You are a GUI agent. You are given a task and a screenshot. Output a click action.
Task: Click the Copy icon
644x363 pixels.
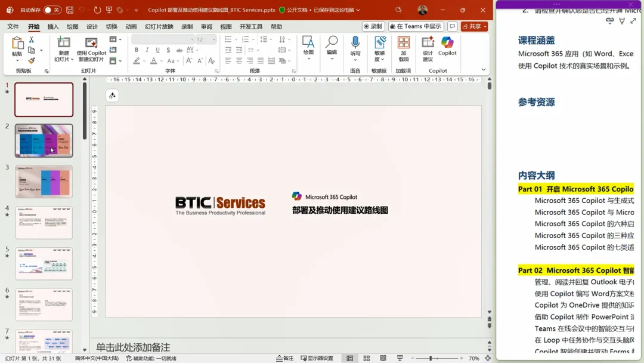pos(32,50)
